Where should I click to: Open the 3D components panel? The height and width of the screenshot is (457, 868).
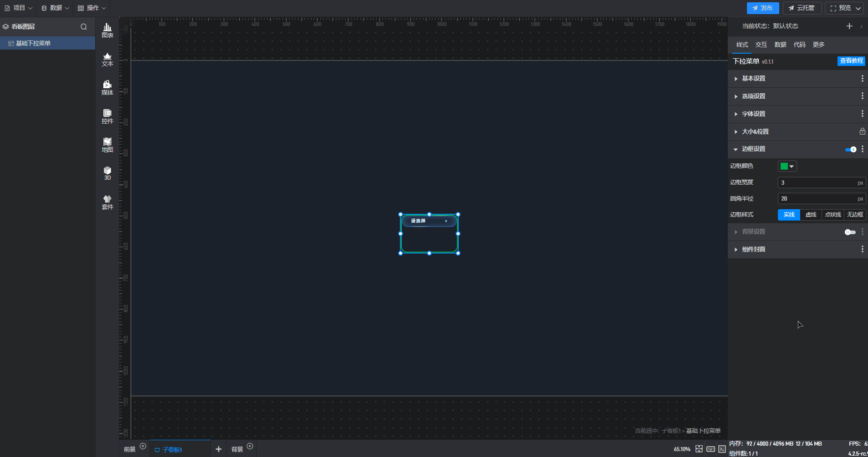[x=107, y=173]
